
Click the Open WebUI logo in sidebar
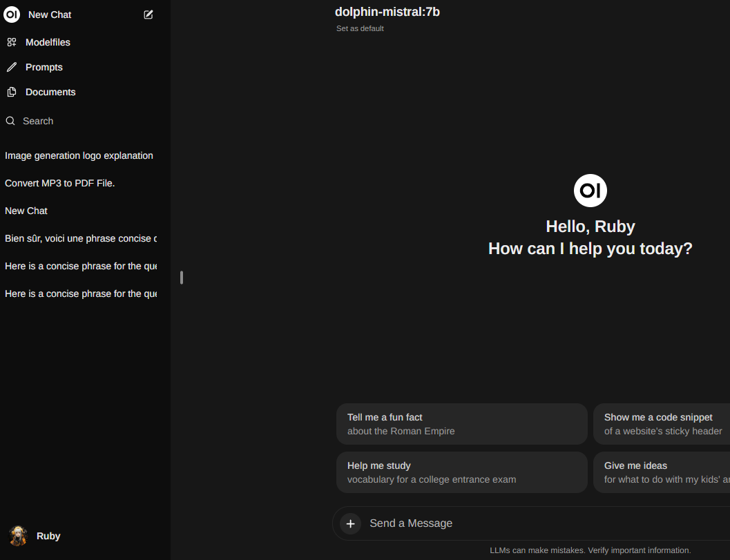click(x=12, y=15)
